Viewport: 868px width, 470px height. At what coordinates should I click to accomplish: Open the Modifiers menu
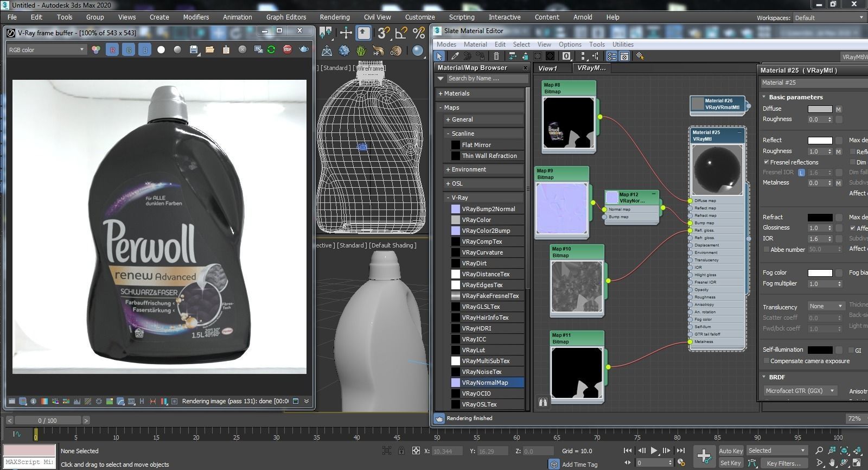(196, 17)
